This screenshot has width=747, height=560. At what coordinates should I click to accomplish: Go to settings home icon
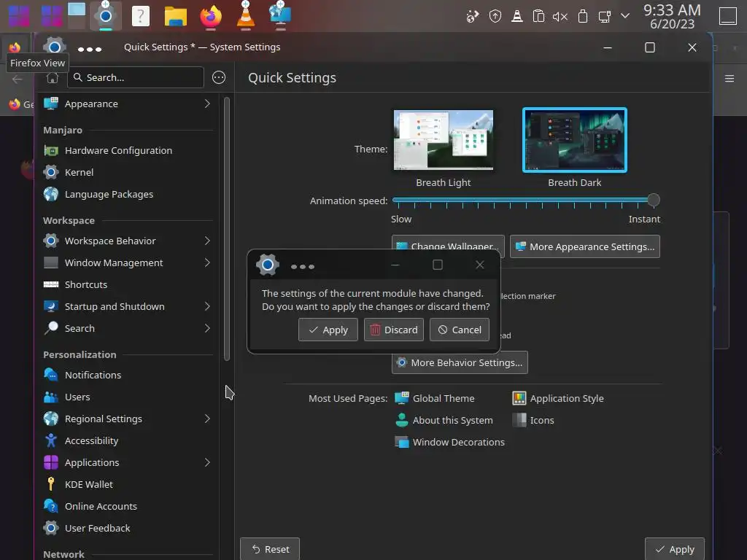coord(53,77)
